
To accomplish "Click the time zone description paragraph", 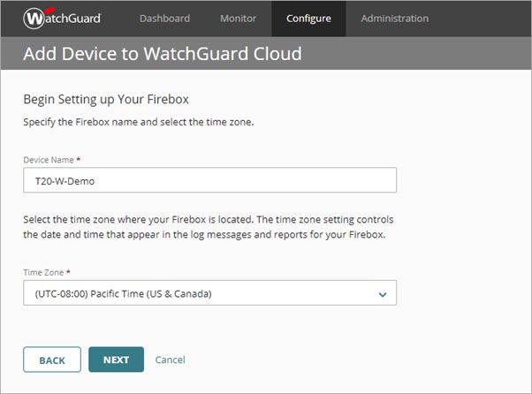I will 209,226.
